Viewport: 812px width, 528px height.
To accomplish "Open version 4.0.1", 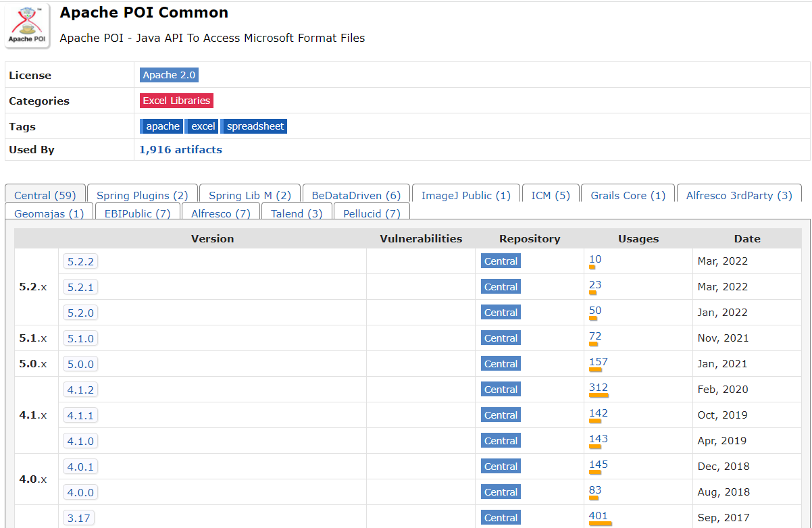I will point(80,467).
